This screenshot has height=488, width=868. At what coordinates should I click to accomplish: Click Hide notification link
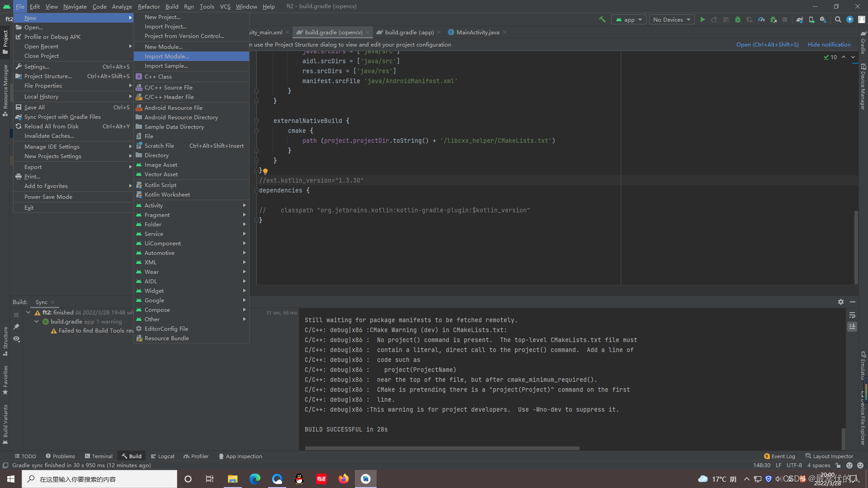(x=829, y=44)
